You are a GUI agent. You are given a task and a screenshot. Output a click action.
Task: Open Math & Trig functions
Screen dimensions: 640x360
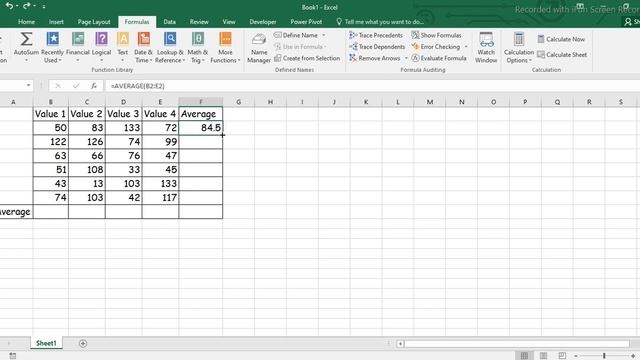198,47
